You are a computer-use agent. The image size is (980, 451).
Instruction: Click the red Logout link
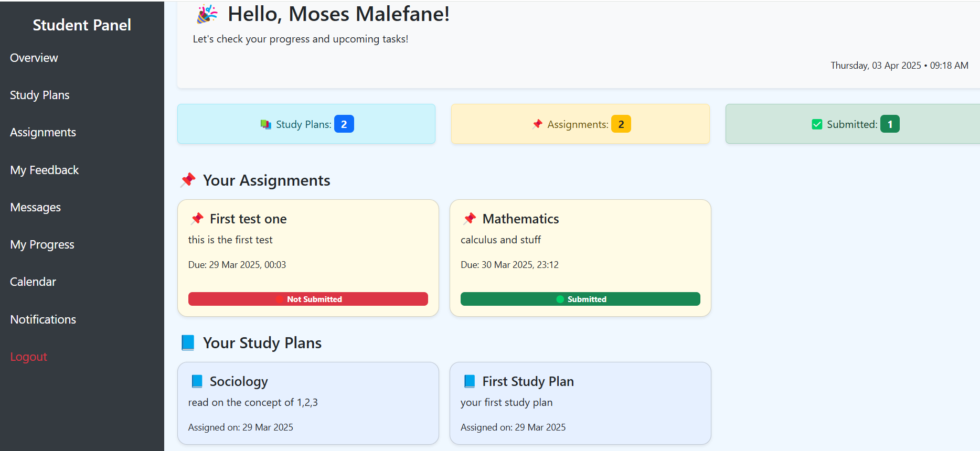point(29,357)
